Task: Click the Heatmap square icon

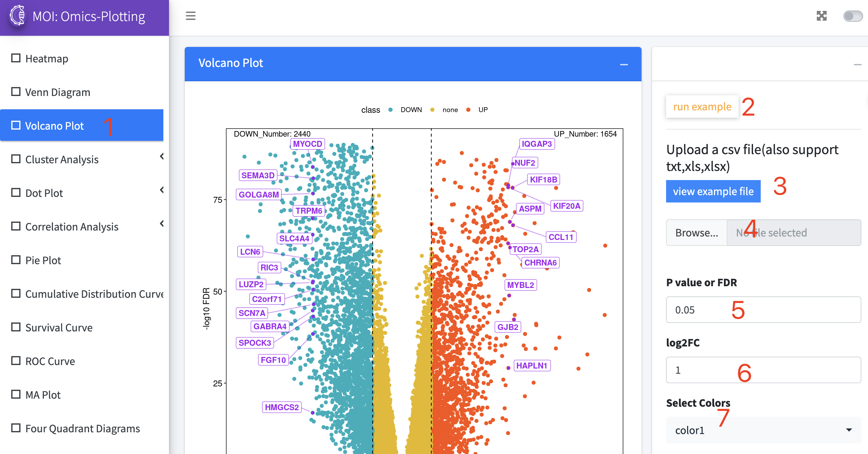Action: coord(16,58)
